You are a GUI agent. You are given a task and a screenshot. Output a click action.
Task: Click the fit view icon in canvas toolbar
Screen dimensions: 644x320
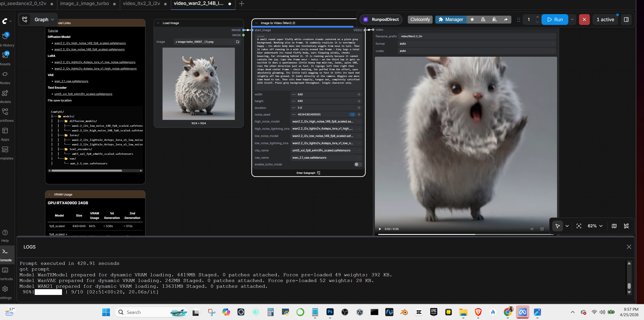tap(579, 226)
